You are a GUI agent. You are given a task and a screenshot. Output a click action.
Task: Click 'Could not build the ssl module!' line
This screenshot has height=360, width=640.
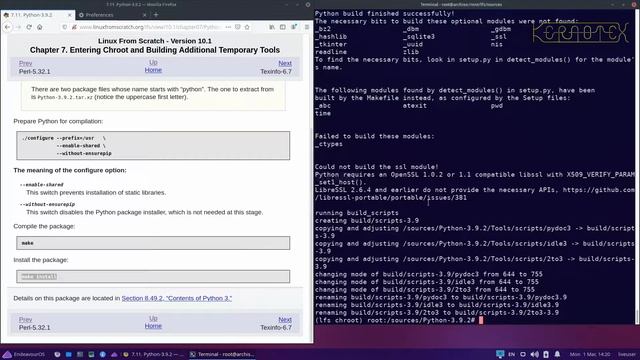tap(376, 167)
